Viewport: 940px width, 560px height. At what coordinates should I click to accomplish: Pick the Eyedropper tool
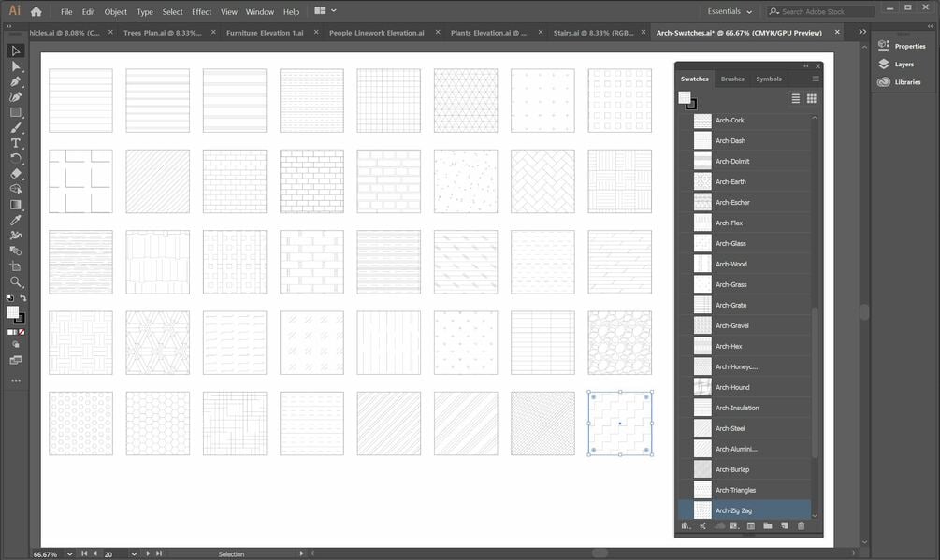16,220
